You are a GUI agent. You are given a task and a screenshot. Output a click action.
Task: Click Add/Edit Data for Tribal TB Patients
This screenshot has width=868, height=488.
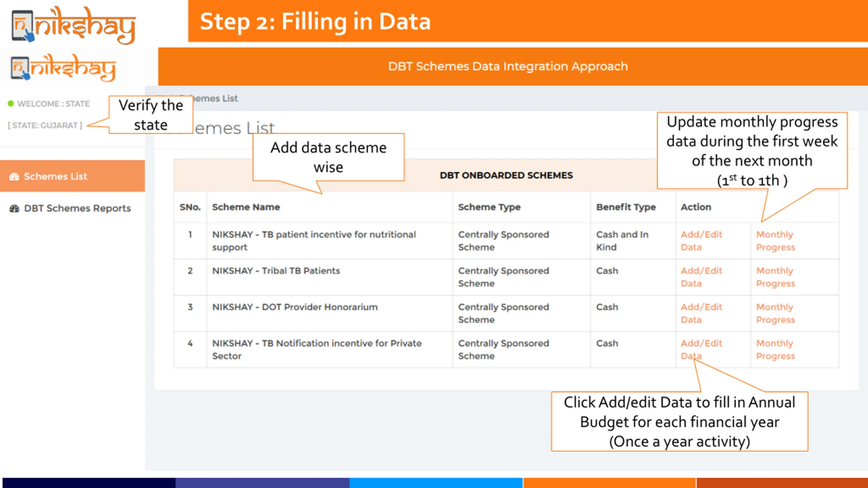pyautogui.click(x=702, y=277)
